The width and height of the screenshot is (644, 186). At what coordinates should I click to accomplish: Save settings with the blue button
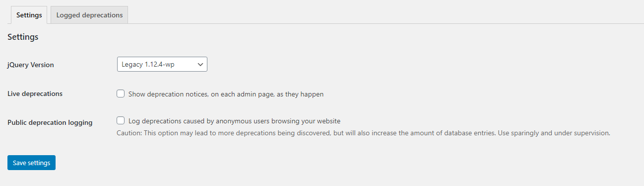point(31,163)
